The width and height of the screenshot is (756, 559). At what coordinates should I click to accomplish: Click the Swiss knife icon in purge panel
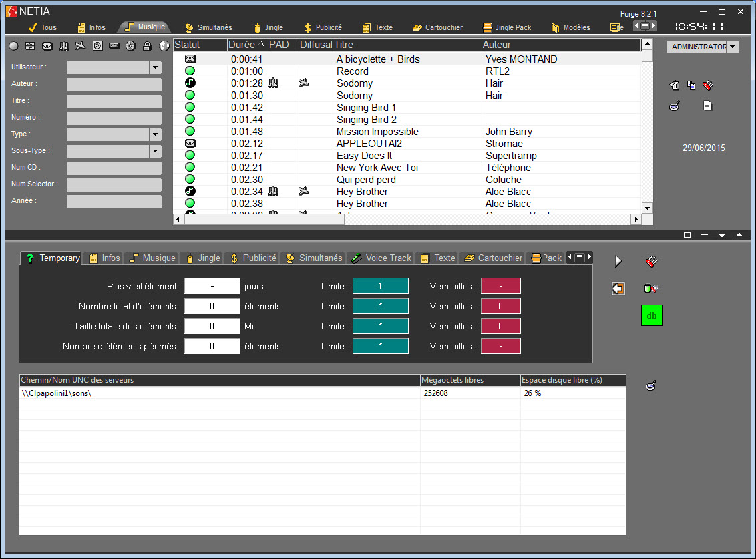651,262
